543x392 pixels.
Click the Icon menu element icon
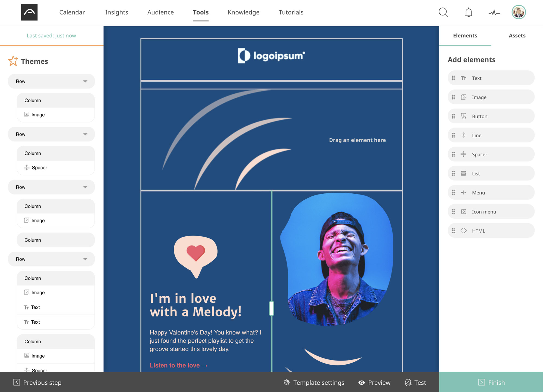[x=464, y=211]
